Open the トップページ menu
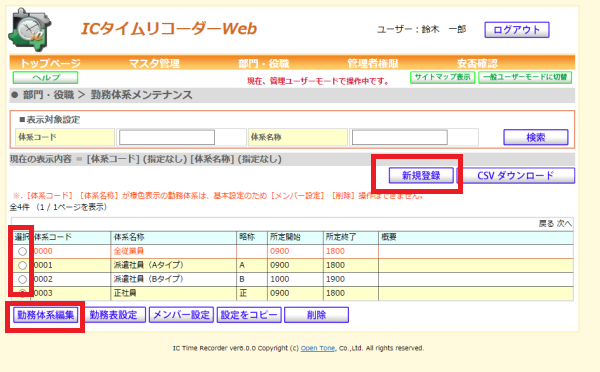 tap(50, 63)
